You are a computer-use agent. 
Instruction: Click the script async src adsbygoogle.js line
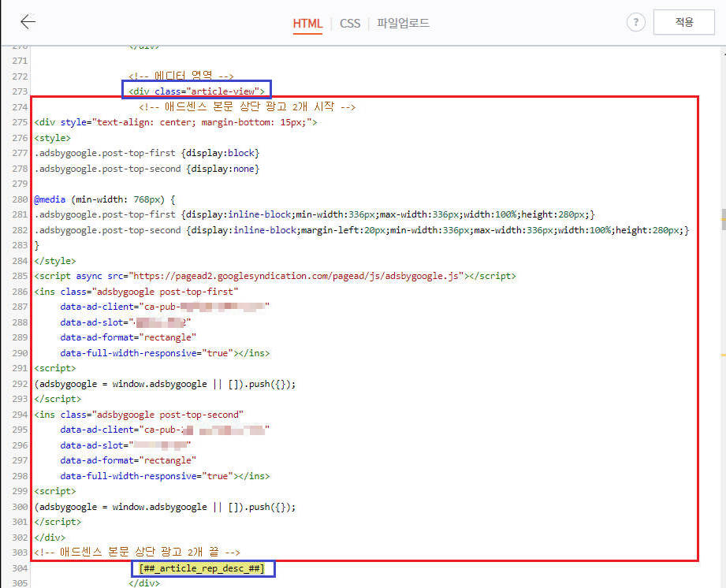275,276
